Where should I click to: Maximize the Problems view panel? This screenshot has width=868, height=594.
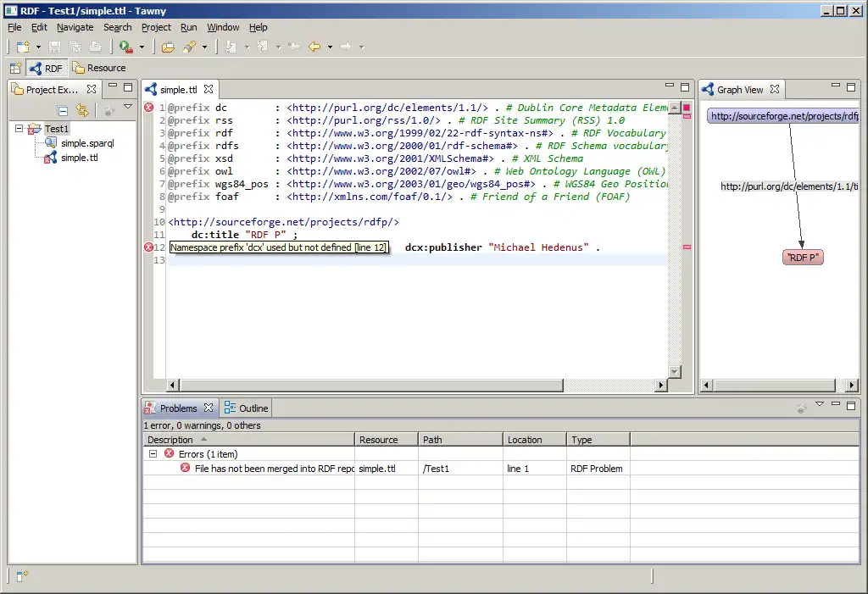tap(851, 406)
